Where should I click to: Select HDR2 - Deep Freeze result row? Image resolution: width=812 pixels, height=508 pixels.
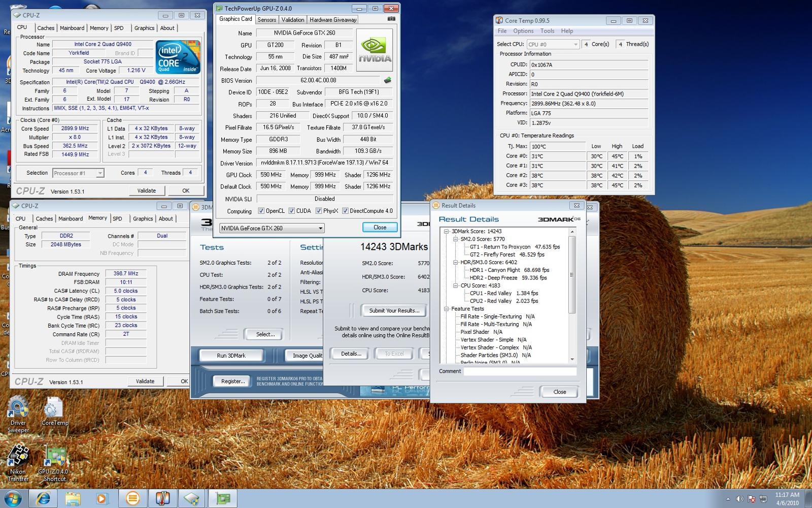(508, 278)
